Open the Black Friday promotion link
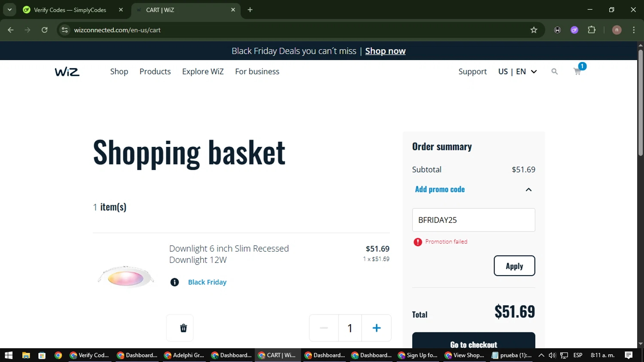This screenshot has width=644, height=362. pos(207,282)
